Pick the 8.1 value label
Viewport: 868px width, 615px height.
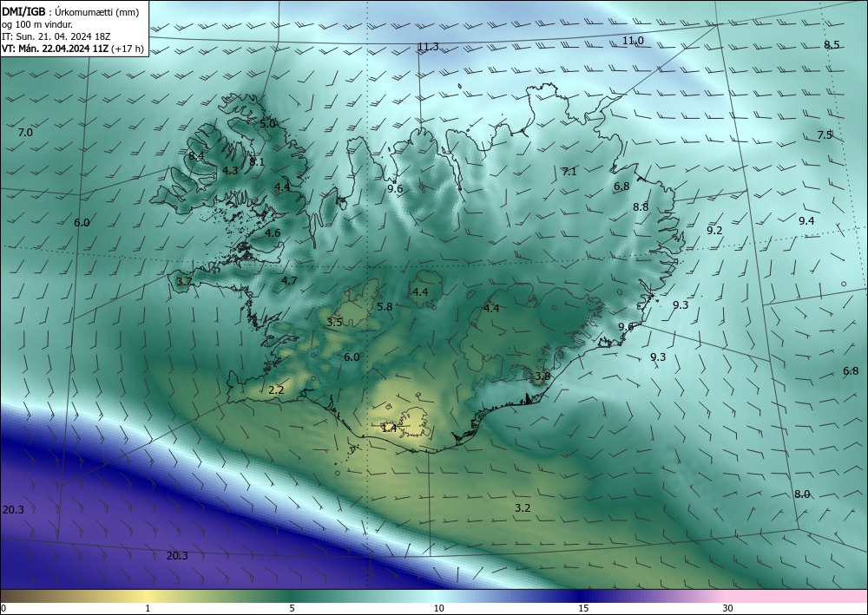(x=257, y=162)
